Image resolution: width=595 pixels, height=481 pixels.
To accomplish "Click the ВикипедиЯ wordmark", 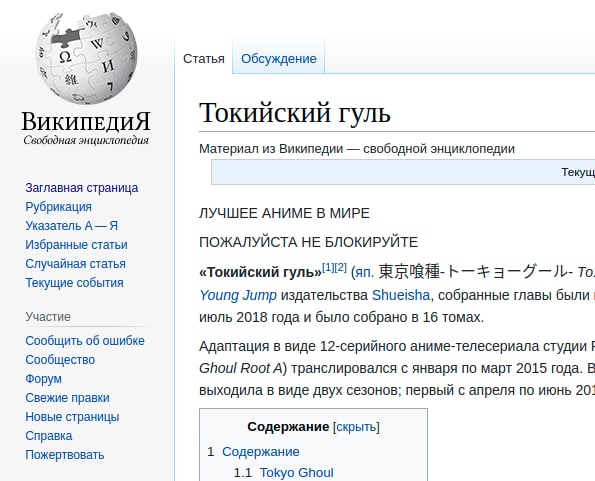I will pyautogui.click(x=86, y=122).
